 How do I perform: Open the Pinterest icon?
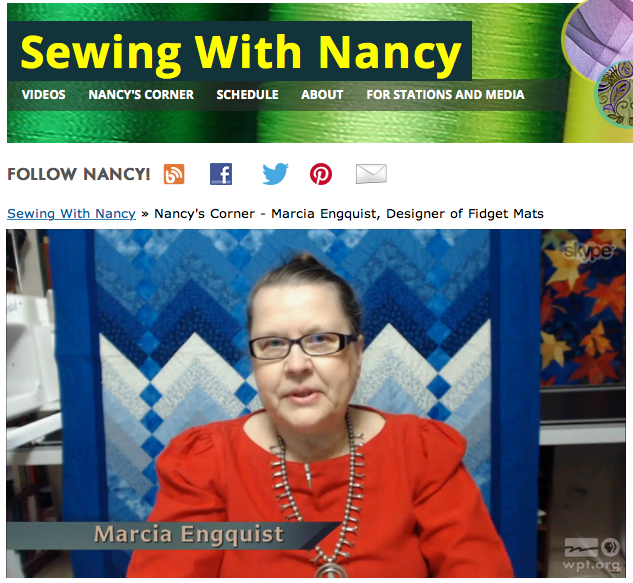[321, 174]
